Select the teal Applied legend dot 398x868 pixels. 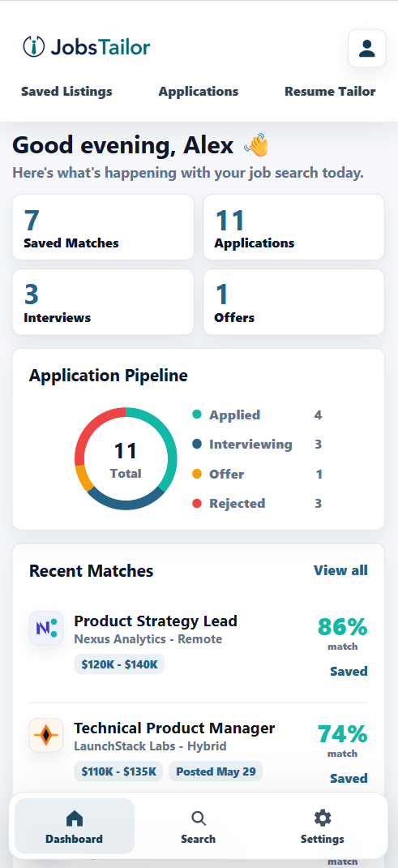(x=197, y=415)
